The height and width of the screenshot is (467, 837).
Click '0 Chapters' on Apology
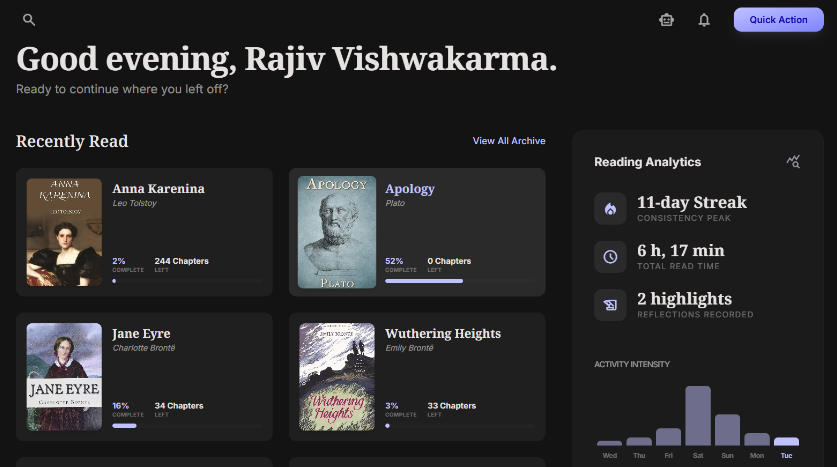449,261
